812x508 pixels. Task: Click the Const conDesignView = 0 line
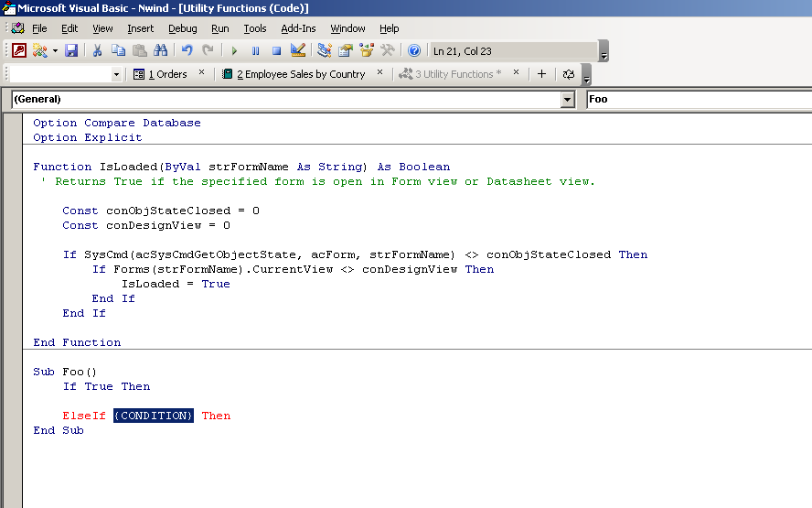146,225
